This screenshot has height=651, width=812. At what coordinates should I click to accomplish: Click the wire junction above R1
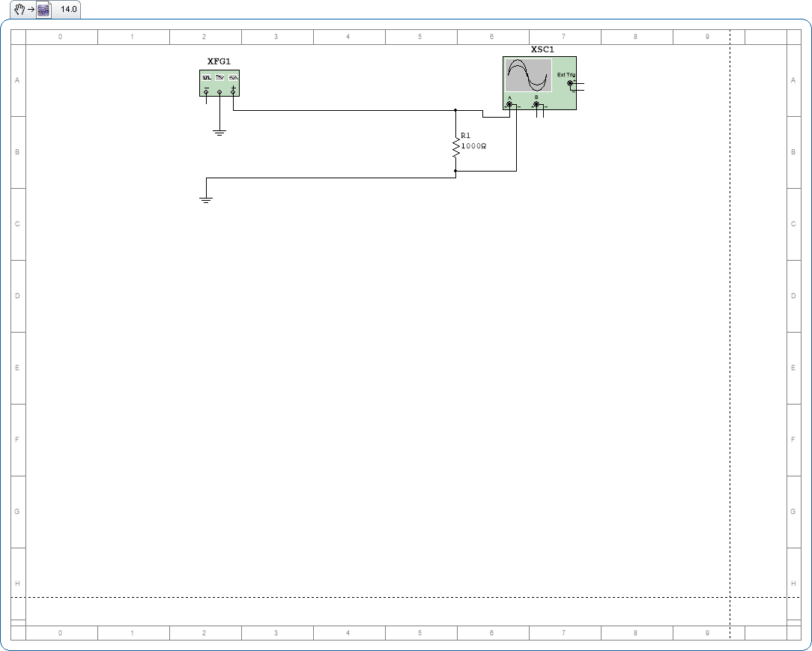point(455,110)
